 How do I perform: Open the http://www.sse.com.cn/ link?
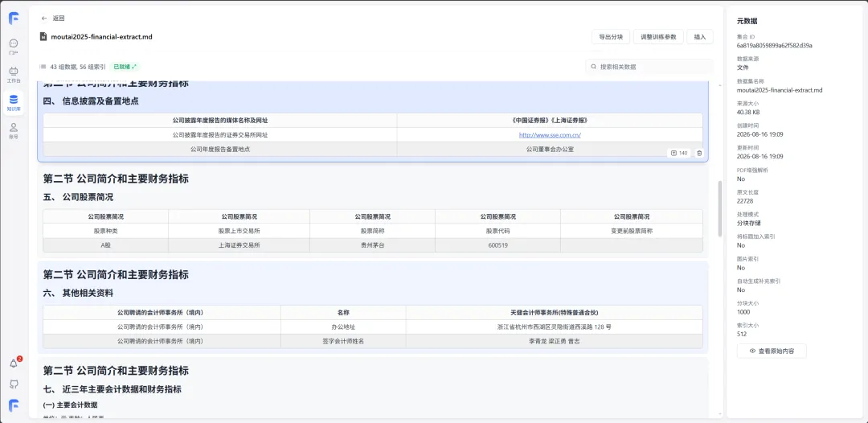pos(550,134)
